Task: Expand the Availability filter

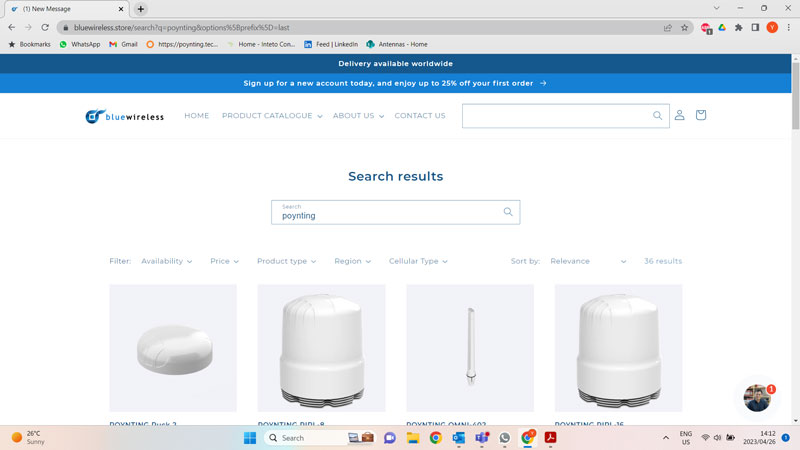Action: click(166, 261)
